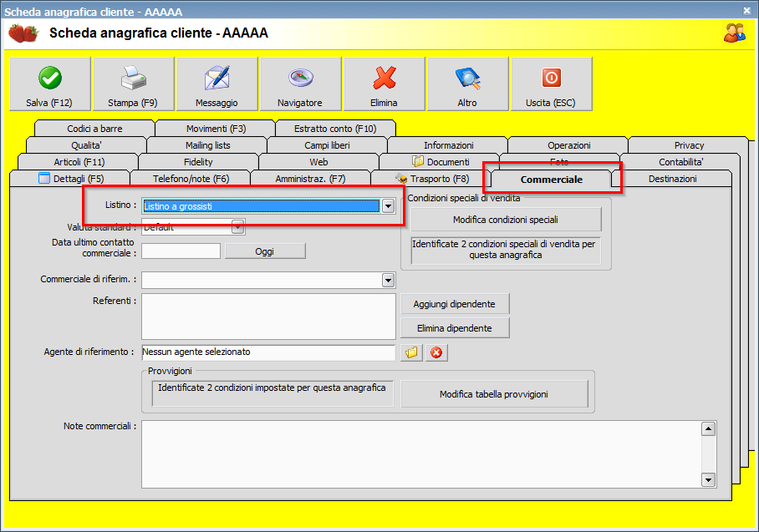
Task: Switch to Dettagli (F5) tab
Action: click(70, 179)
